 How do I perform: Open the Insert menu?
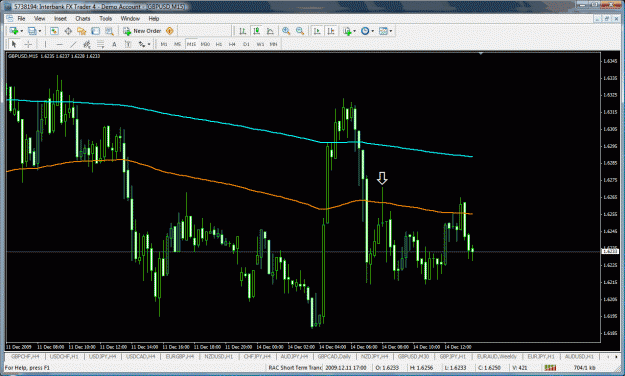[61, 18]
